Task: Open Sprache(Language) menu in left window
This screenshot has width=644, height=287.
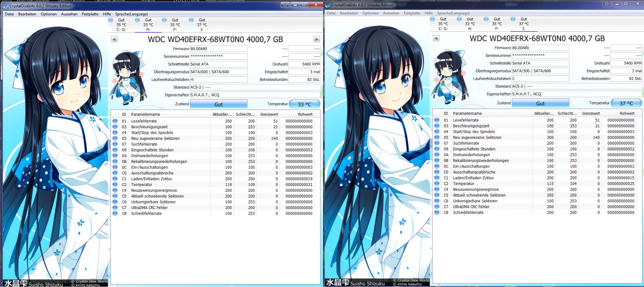Action: pos(131,14)
